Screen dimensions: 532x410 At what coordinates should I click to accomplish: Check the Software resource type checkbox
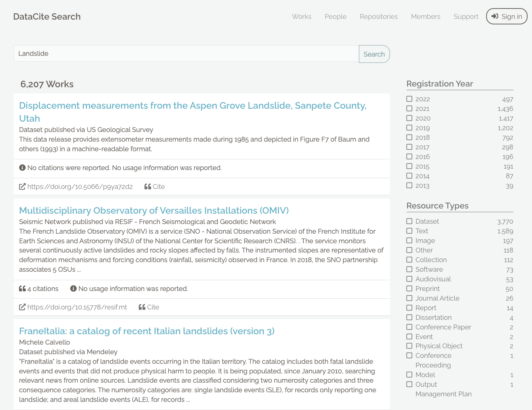tap(409, 270)
